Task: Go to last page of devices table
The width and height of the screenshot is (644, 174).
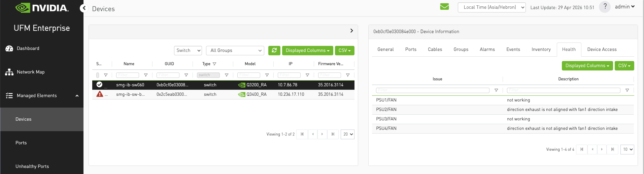Action: pyautogui.click(x=333, y=134)
